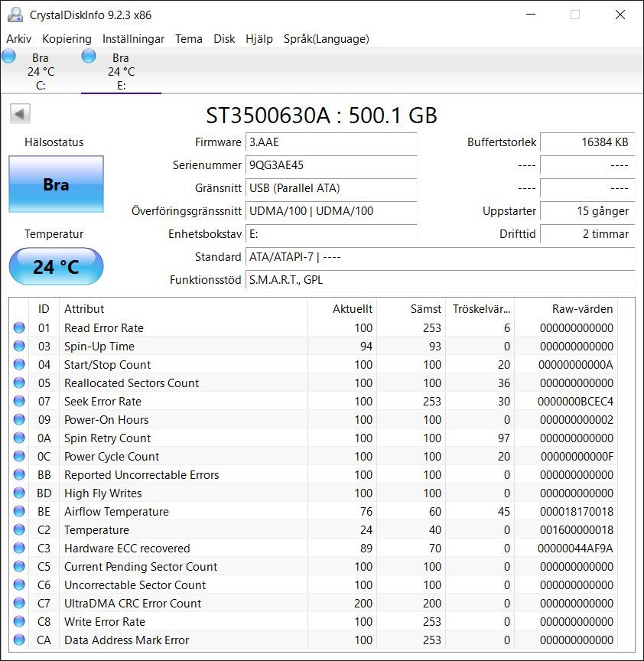The width and height of the screenshot is (644, 661).
Task: Click the Raw-värden column header
Action: pyautogui.click(x=582, y=309)
